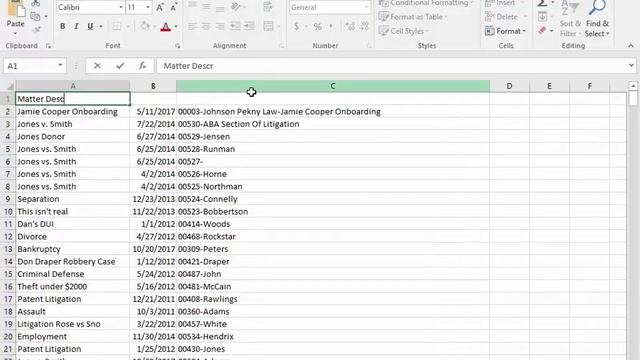Select column D header
The width and height of the screenshot is (640, 360).
click(509, 86)
